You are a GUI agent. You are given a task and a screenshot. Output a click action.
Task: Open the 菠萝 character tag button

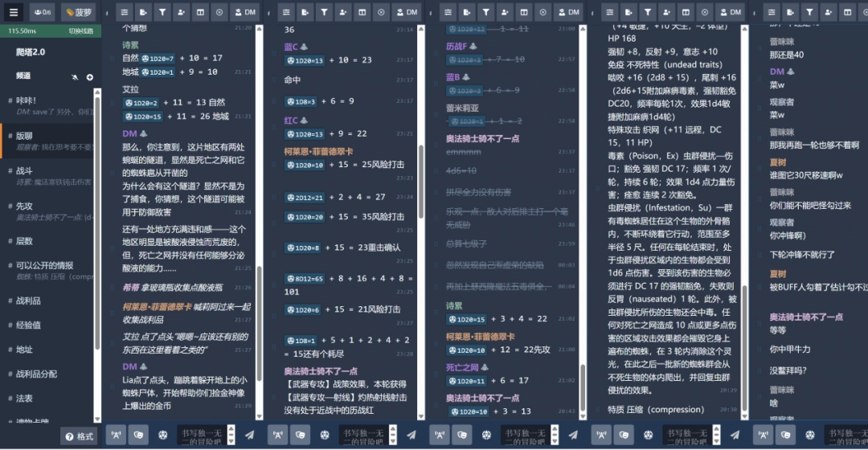pos(79,12)
